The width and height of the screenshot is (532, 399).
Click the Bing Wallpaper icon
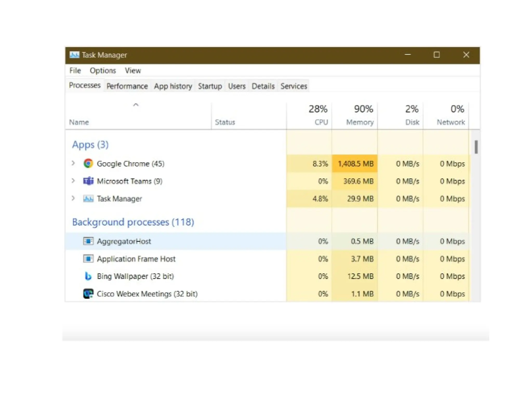[x=88, y=276]
